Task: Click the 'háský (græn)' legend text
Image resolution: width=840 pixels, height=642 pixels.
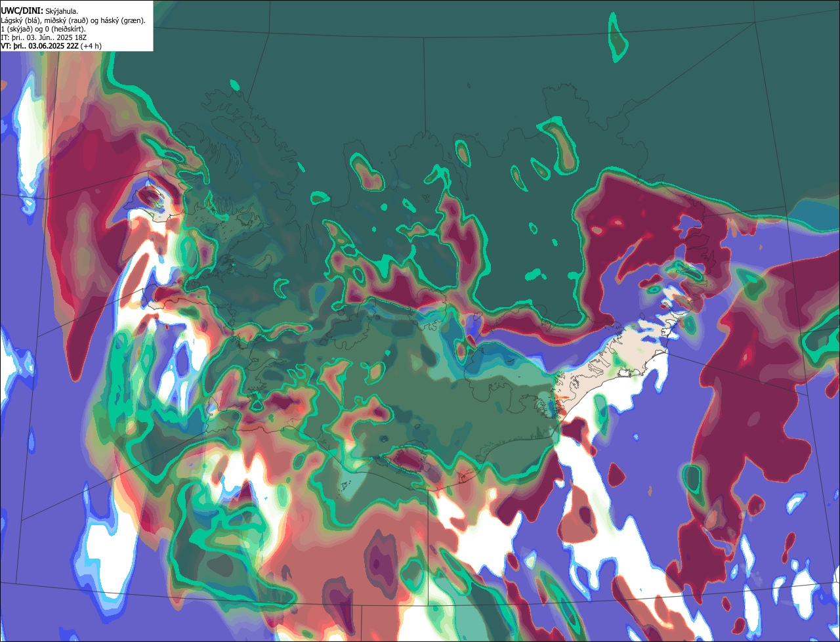Action: click(x=123, y=21)
